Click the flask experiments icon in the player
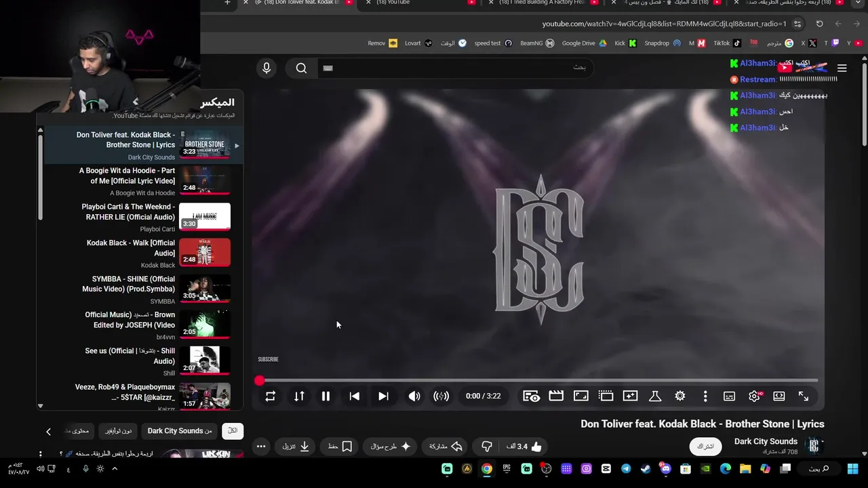Image resolution: width=868 pixels, height=488 pixels. 655,396
